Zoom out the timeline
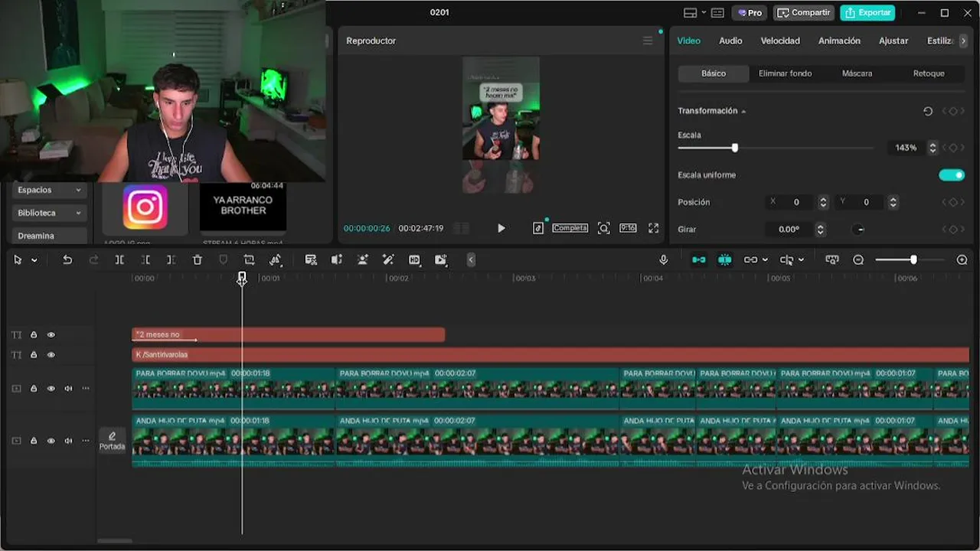 point(858,260)
